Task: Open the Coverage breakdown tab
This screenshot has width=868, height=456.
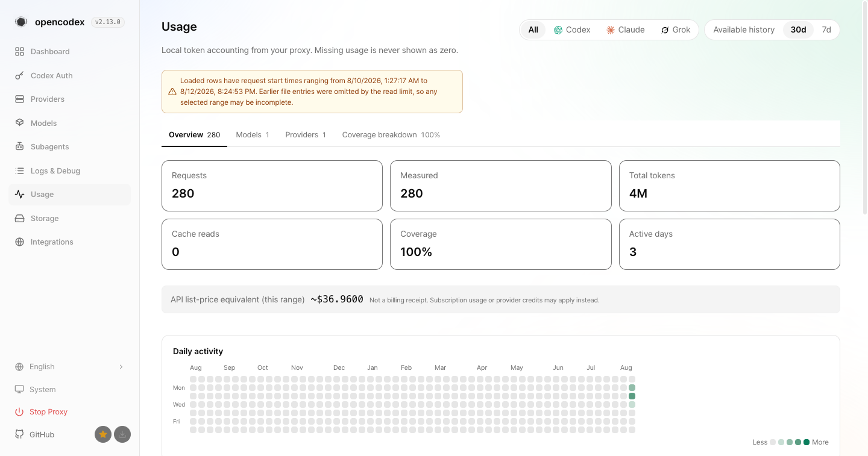Action: point(391,135)
